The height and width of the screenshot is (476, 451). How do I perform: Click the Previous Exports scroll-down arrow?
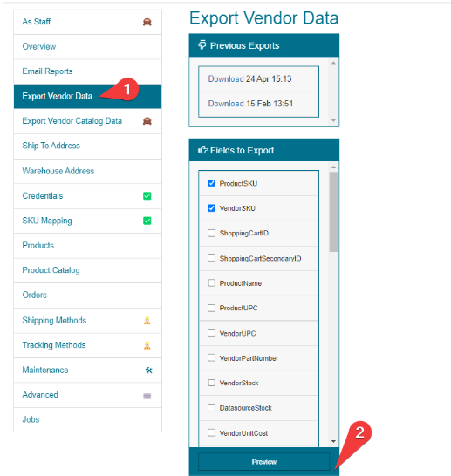coord(333,121)
